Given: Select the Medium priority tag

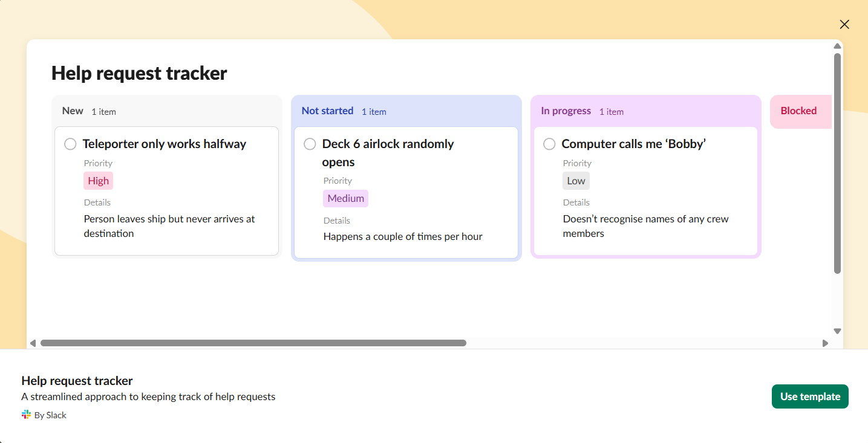Looking at the screenshot, I should [x=345, y=198].
